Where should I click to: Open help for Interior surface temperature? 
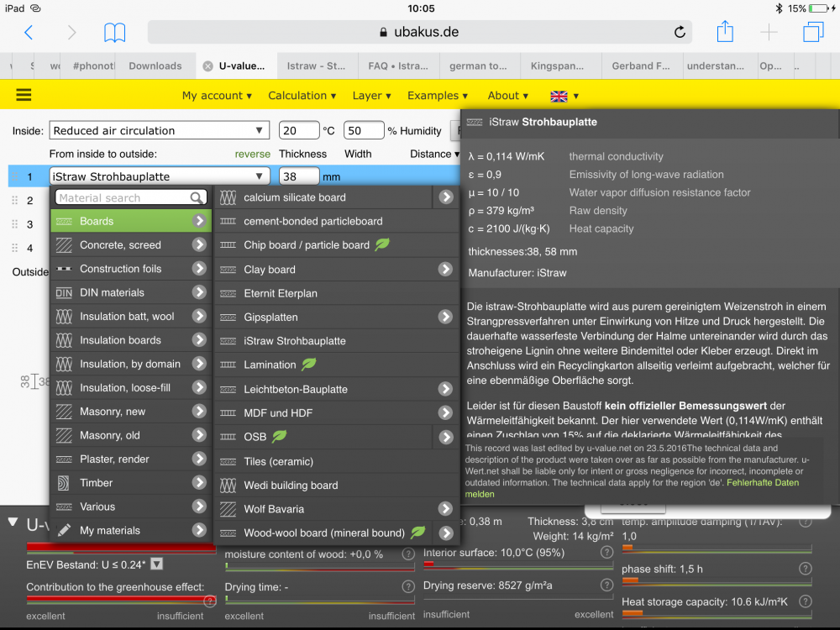coord(606,553)
